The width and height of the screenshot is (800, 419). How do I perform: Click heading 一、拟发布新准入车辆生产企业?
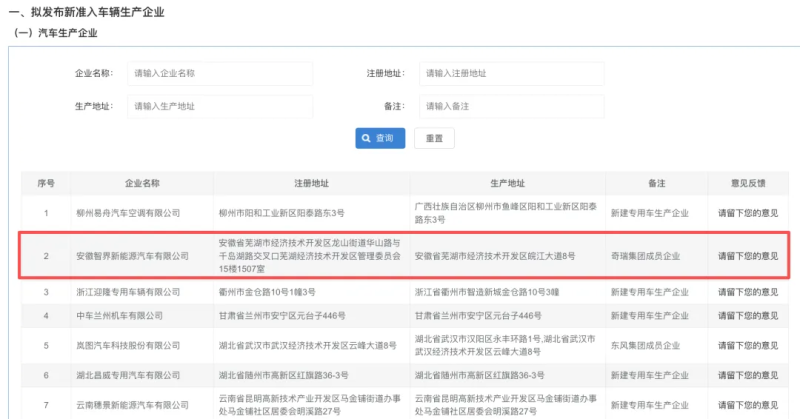[86, 12]
